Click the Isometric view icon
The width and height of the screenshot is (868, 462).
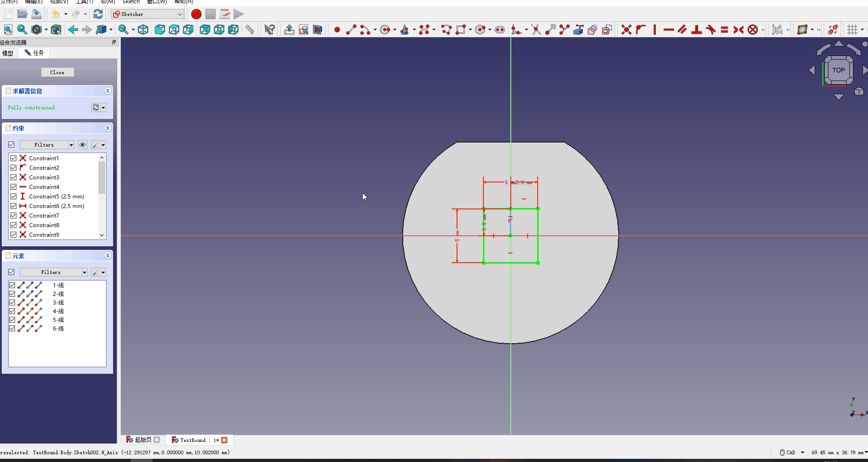tap(143, 30)
